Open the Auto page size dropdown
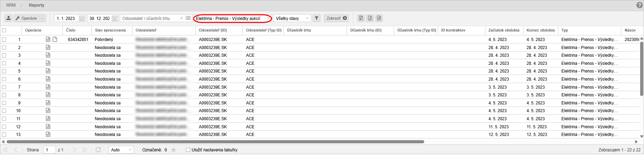644x157 pixels. tap(130, 150)
